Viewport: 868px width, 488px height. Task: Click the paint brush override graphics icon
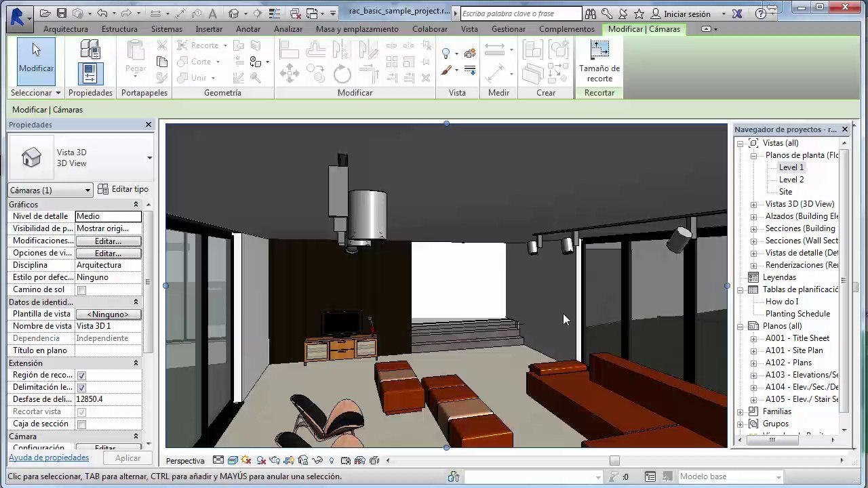[x=446, y=70]
